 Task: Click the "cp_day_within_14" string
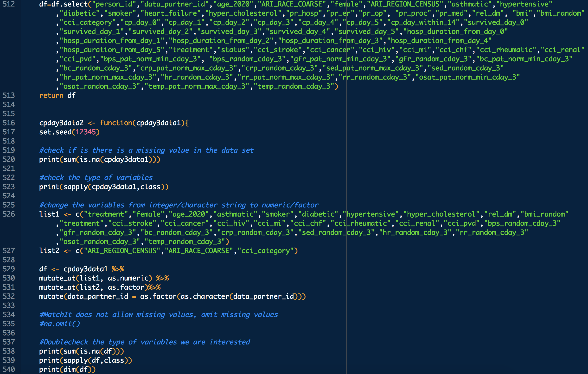tap(423, 22)
